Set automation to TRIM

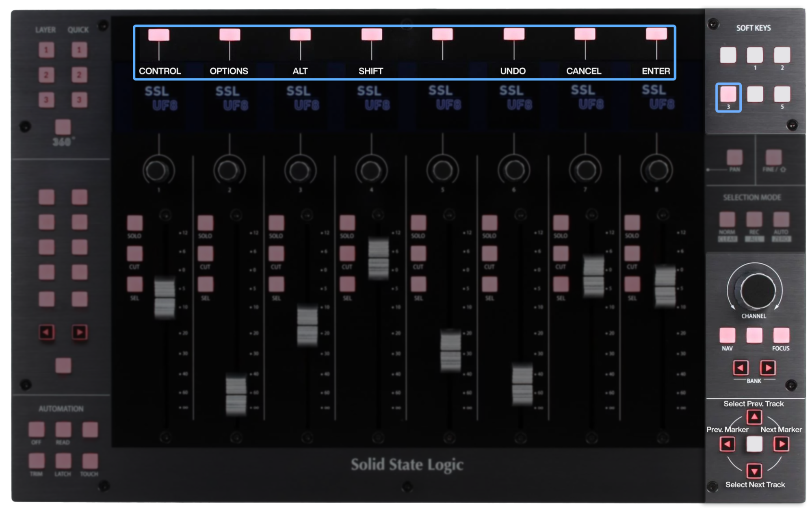point(37,461)
